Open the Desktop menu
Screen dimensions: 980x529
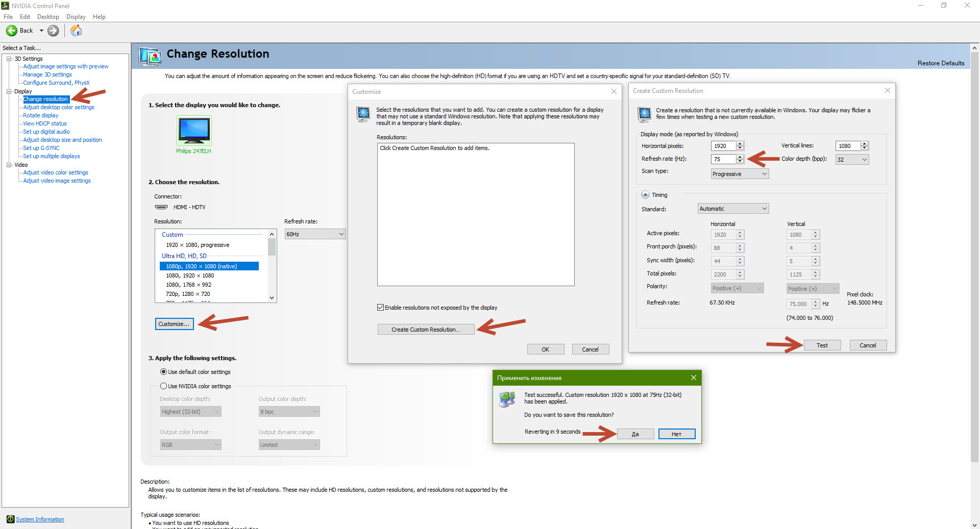(48, 17)
